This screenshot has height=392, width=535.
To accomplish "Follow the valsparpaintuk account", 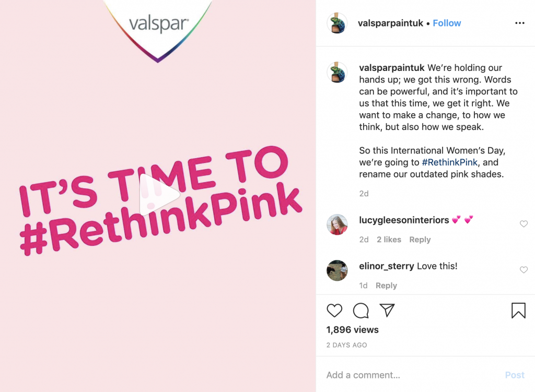I will 447,23.
